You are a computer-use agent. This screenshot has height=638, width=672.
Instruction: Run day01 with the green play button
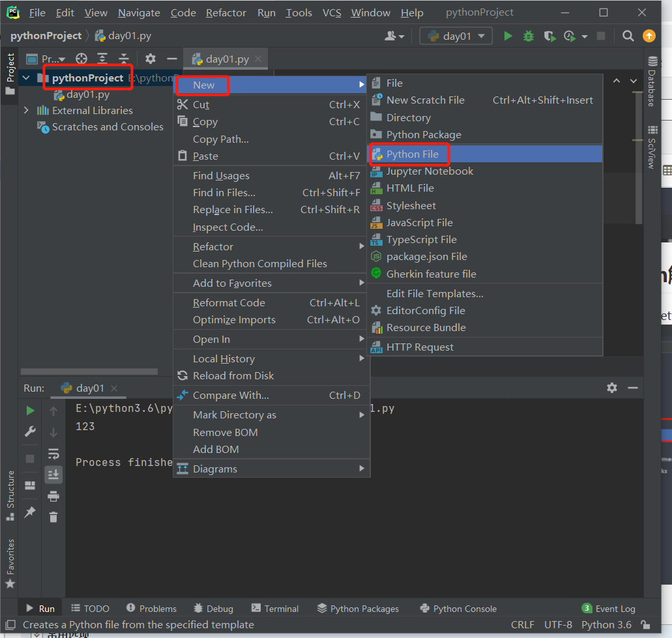coord(508,36)
